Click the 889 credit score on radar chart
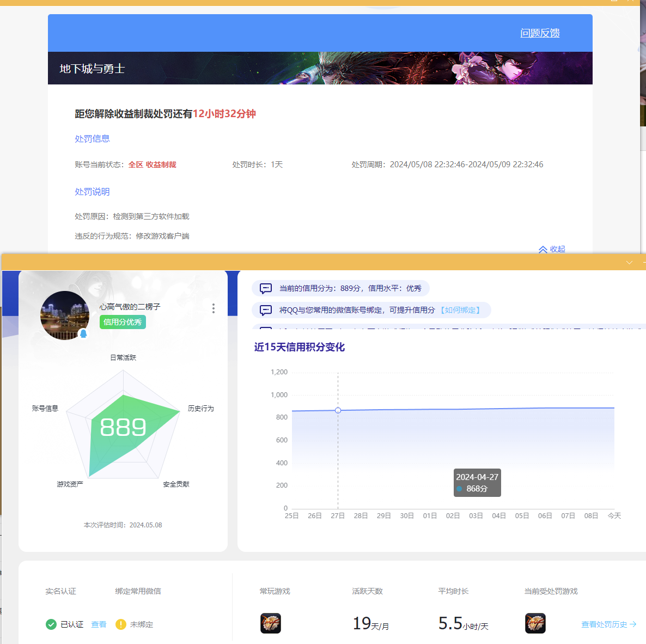646x644 pixels. point(123,427)
